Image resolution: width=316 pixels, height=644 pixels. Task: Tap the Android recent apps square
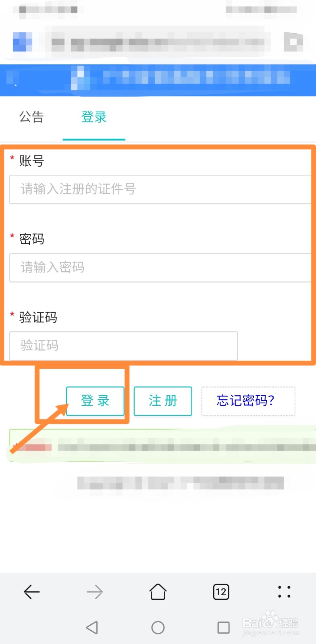223,627
